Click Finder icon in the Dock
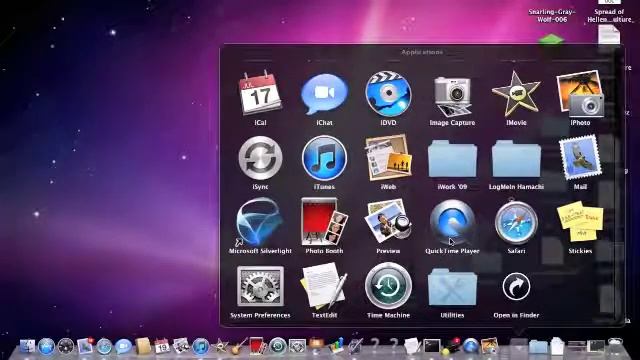This screenshot has width=640, height=360. 27,346
